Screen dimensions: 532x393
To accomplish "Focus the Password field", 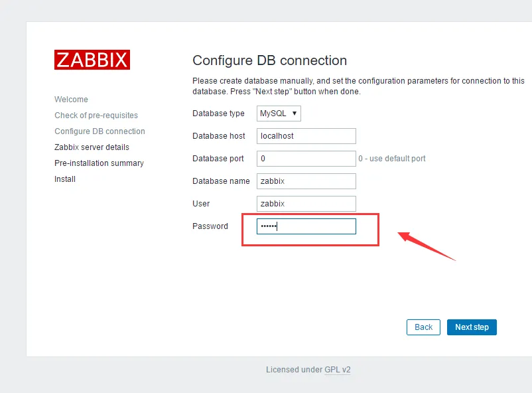I will (x=306, y=226).
